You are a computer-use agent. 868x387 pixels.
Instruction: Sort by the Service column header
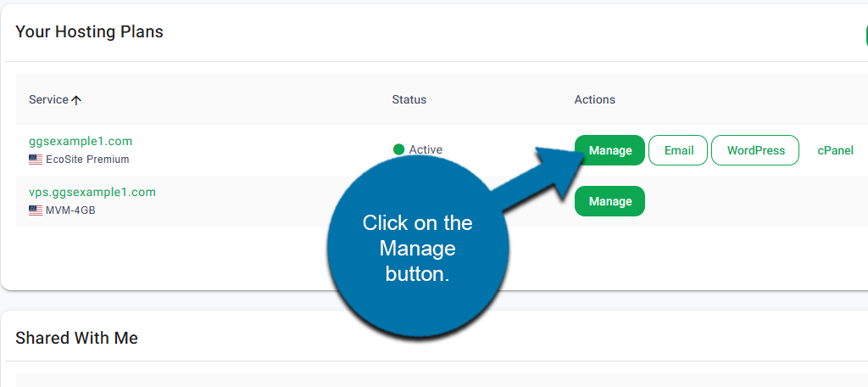pos(48,100)
